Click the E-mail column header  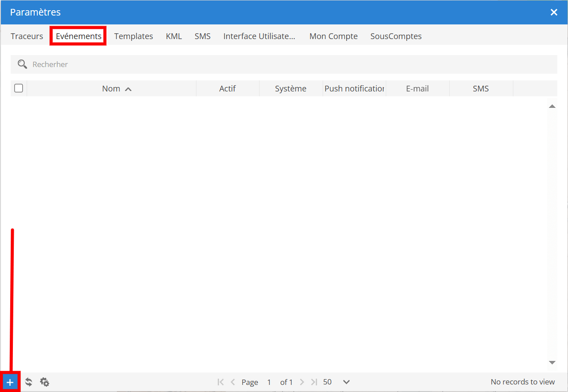pos(417,88)
